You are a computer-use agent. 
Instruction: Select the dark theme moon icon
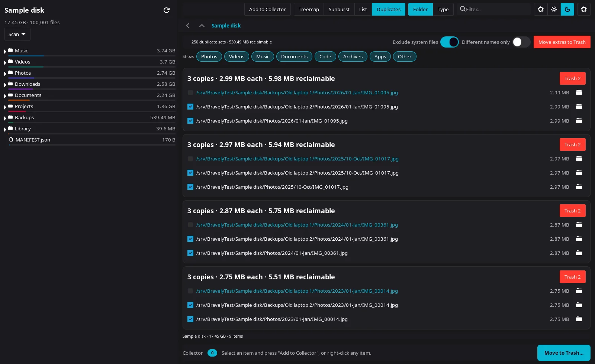[x=567, y=9]
